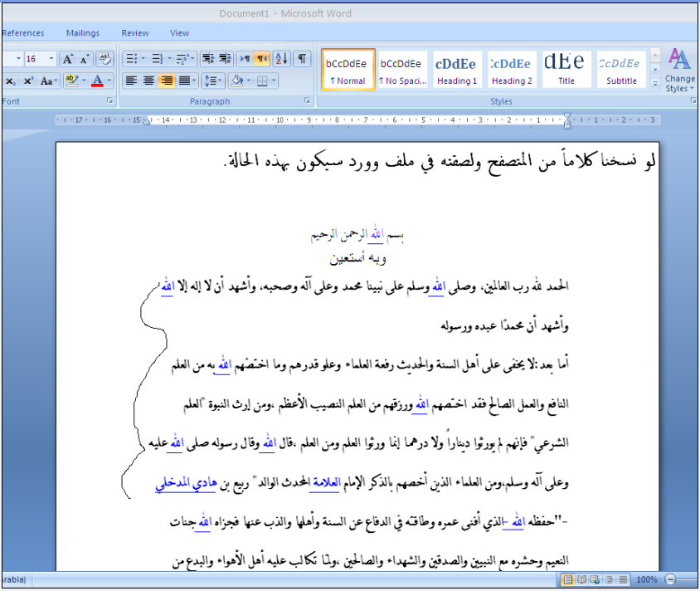Screen dimensions: 700x591
Task: Toggle left-to-right text direction
Action: point(245,59)
